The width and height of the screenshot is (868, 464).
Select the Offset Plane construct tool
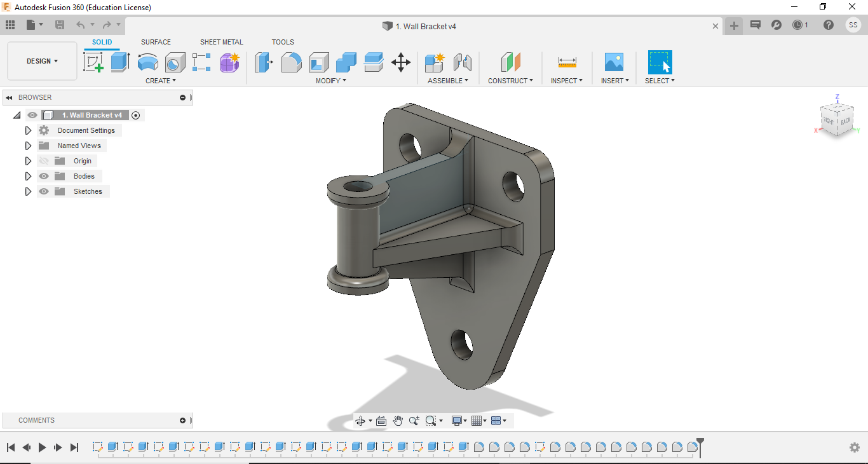[x=511, y=62]
